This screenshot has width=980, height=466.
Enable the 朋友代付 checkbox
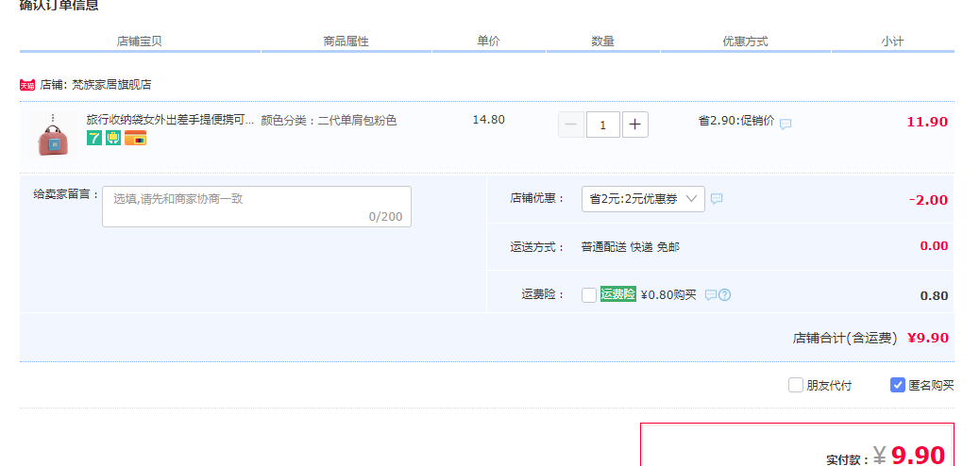[795, 385]
